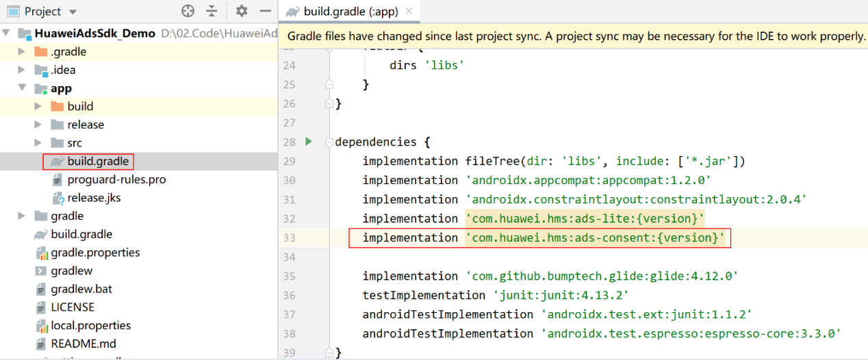868x360 pixels.
Task: Expand the build folder under app
Action: [38, 106]
